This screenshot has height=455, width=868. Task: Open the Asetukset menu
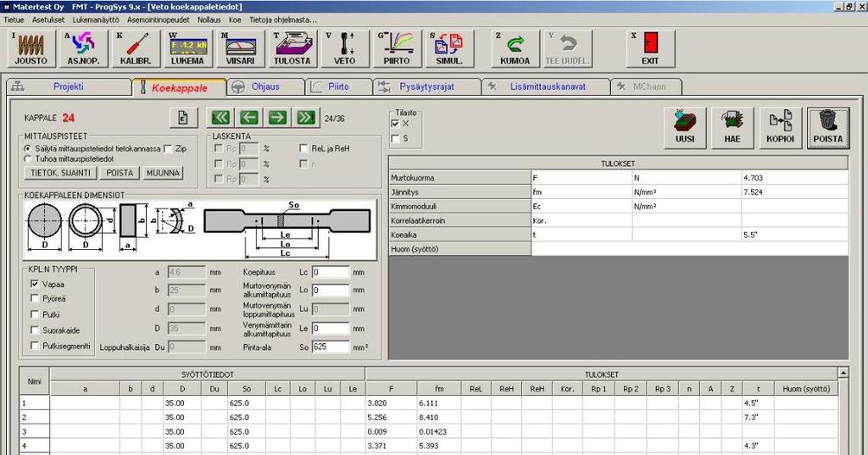(48, 19)
